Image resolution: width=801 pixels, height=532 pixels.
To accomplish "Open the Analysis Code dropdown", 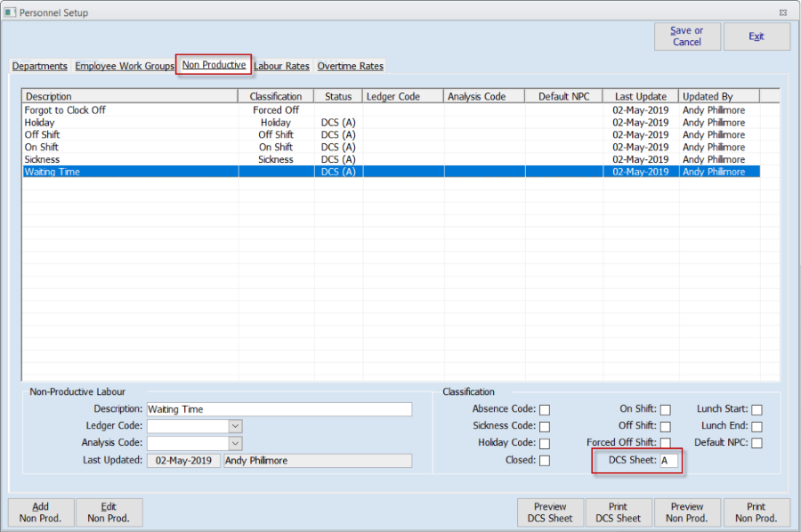I will point(235,443).
